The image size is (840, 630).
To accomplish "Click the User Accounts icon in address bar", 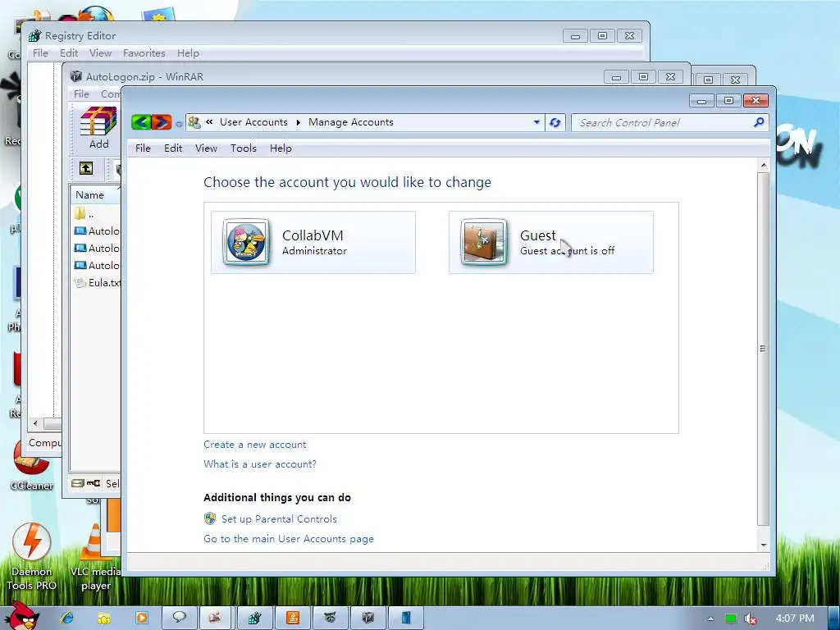I will point(194,123).
